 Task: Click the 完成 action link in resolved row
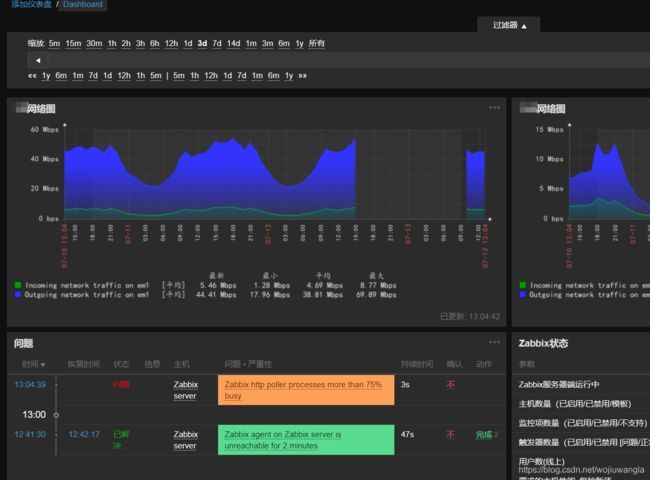484,435
